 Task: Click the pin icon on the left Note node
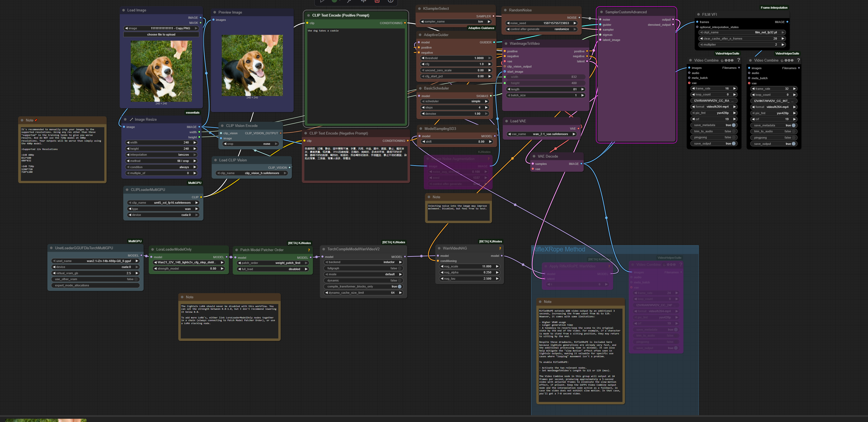coord(36,120)
